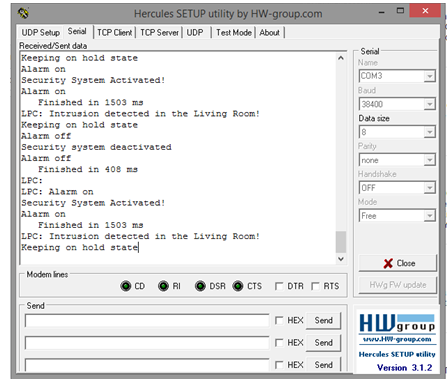Click the RI modem line indicator
Viewport: 447px width, 384px height.
tap(163, 286)
